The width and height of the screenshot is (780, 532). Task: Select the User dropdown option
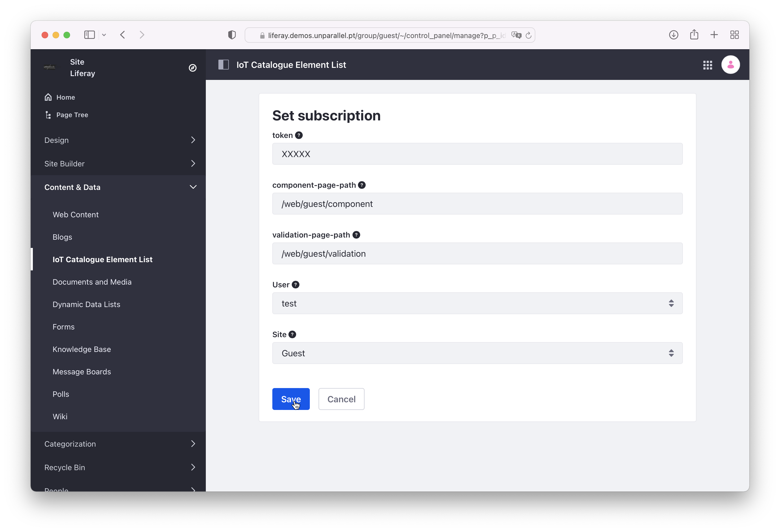coord(477,303)
